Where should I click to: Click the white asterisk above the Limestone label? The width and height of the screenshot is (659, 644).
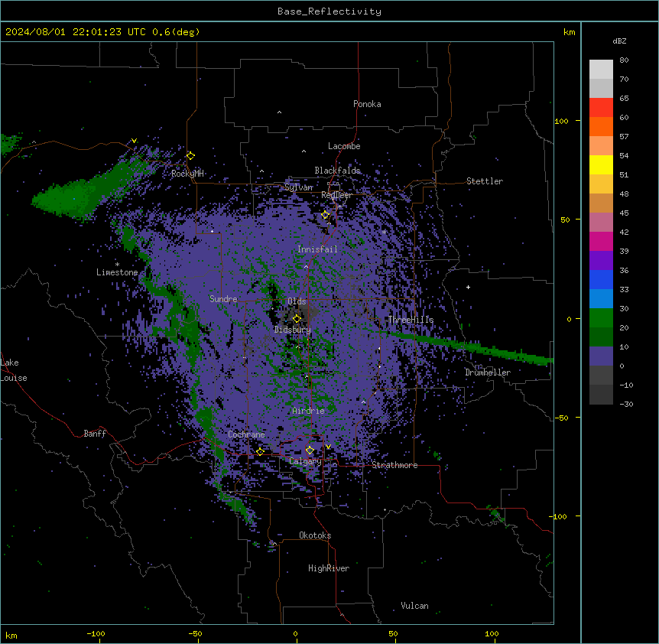[x=117, y=264]
